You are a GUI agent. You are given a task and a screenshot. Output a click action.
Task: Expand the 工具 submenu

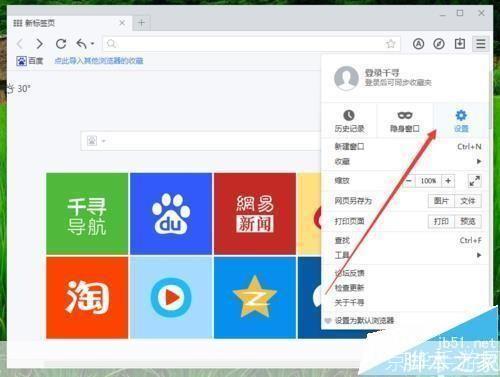click(406, 255)
